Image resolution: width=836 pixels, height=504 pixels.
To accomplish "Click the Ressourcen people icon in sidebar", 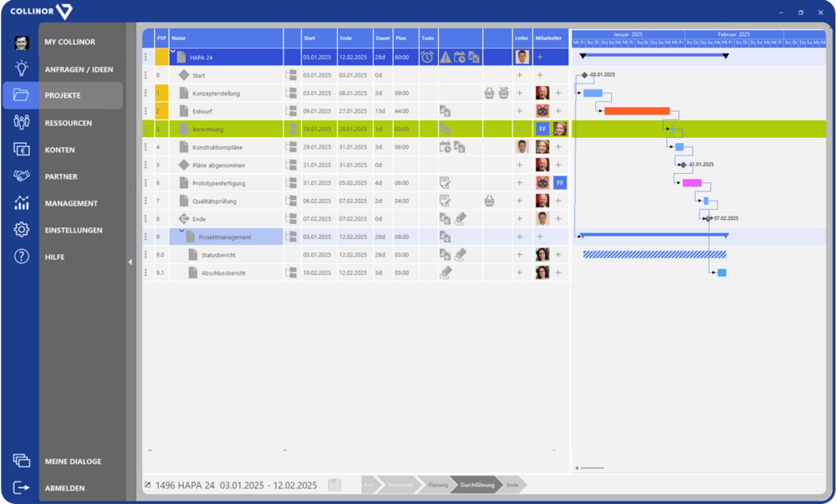I will tap(22, 123).
